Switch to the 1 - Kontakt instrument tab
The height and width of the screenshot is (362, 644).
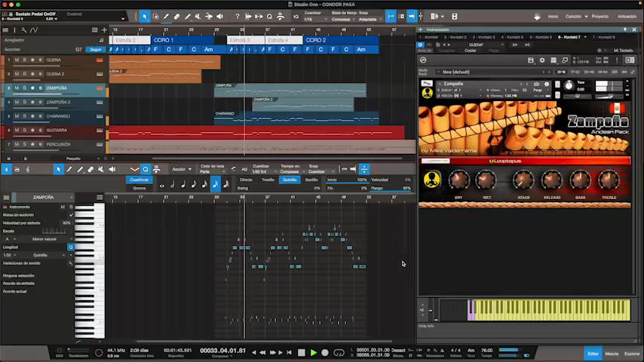point(428,38)
